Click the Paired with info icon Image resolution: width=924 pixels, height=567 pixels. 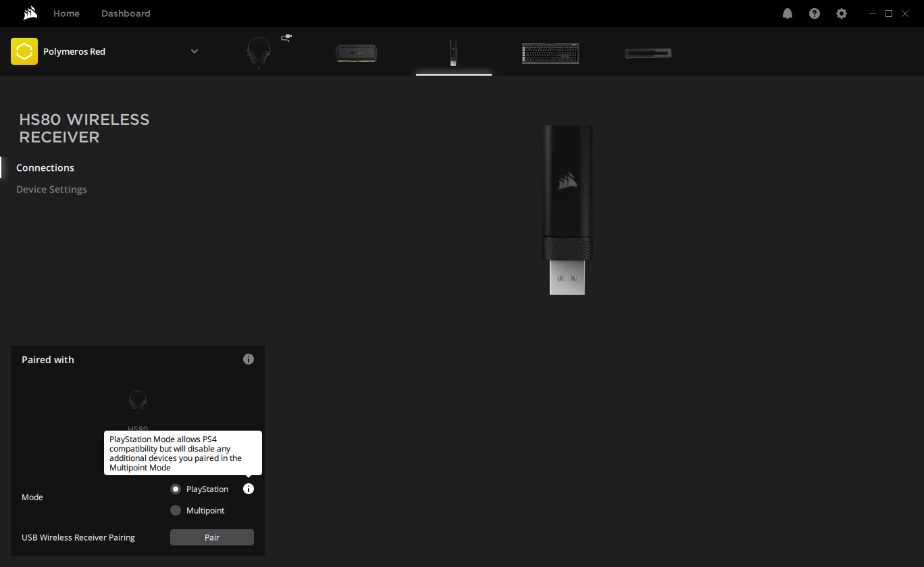pyautogui.click(x=249, y=359)
